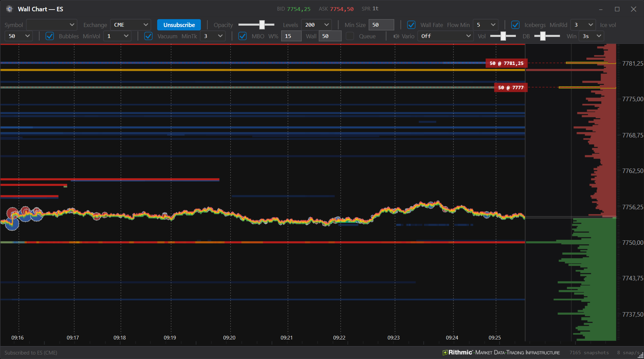This screenshot has height=359, width=644.
Task: Uncheck the Vacuum option
Action: (x=148, y=36)
